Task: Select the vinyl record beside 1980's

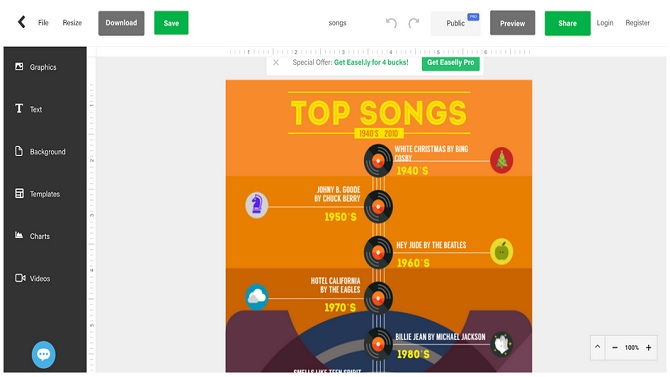Action: 378,344
